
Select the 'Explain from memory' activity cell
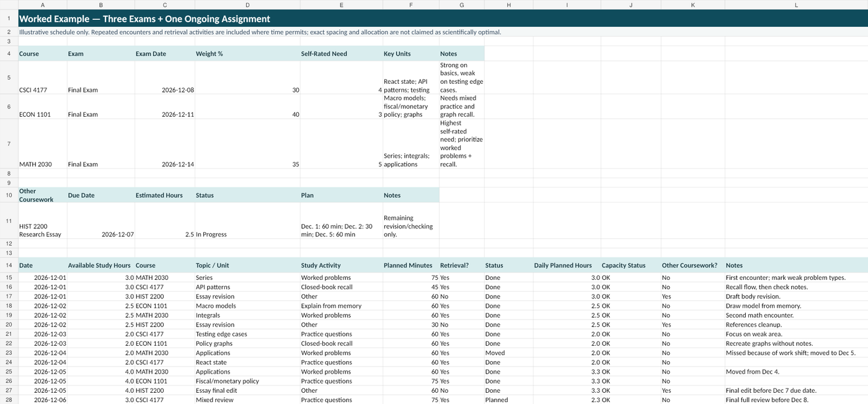[x=342, y=306]
